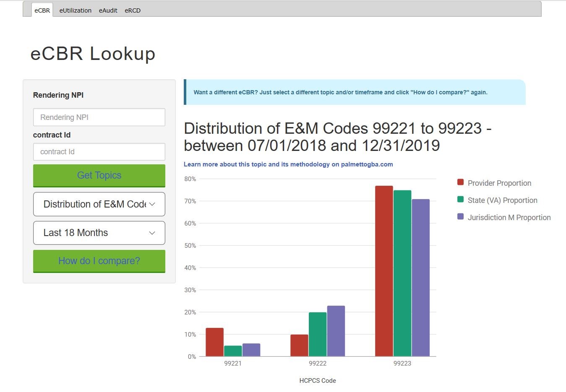Click the 99222 axis label

[x=318, y=363]
